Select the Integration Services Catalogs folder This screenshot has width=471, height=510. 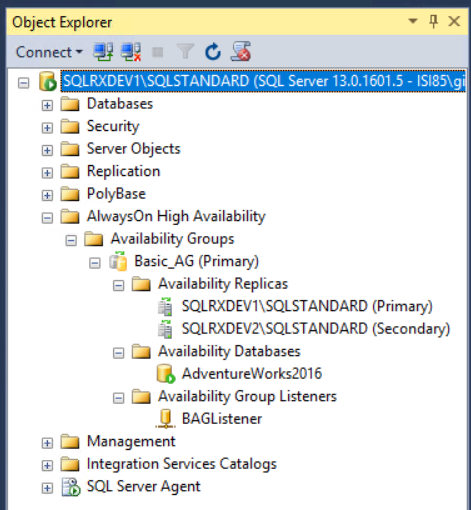click(182, 464)
